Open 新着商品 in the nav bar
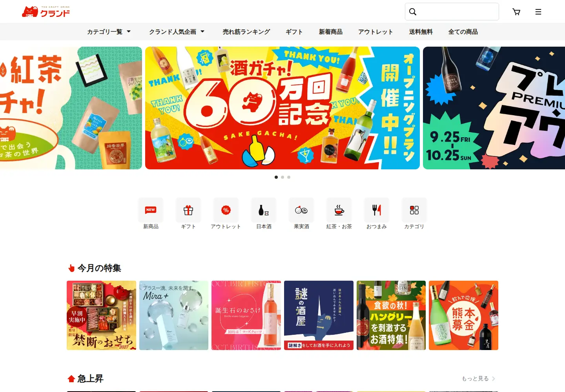Screen dimensions: 565x392 331,32
